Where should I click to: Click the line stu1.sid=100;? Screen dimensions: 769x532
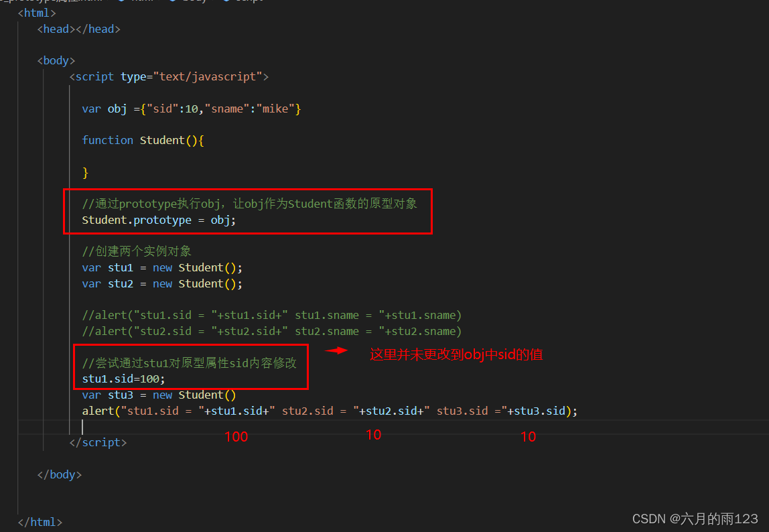click(x=123, y=379)
